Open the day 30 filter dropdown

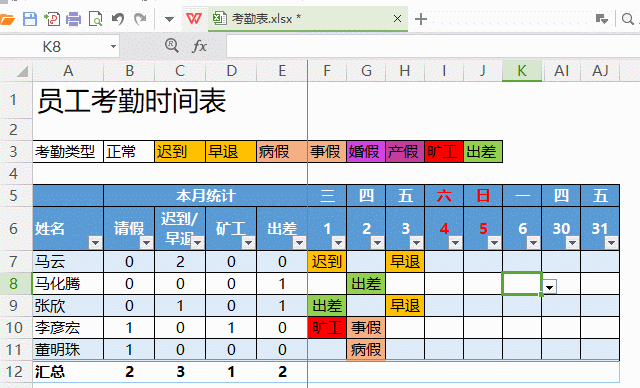[x=572, y=243]
